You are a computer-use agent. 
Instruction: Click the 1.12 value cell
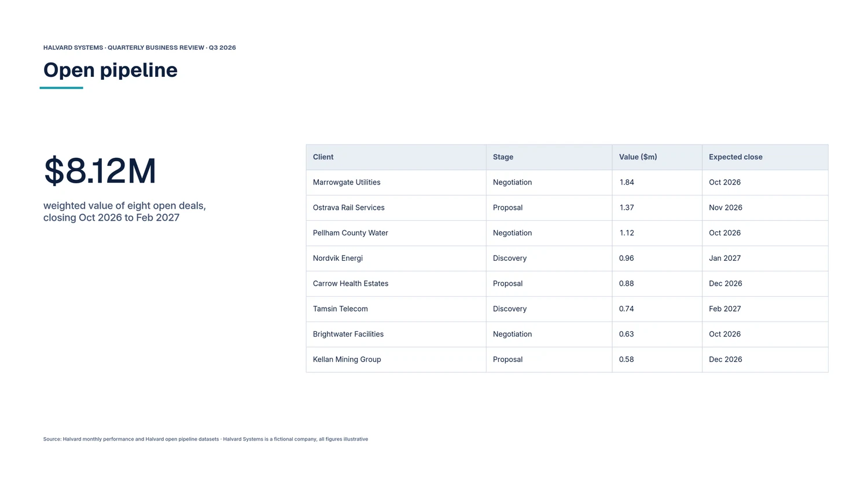657,233
